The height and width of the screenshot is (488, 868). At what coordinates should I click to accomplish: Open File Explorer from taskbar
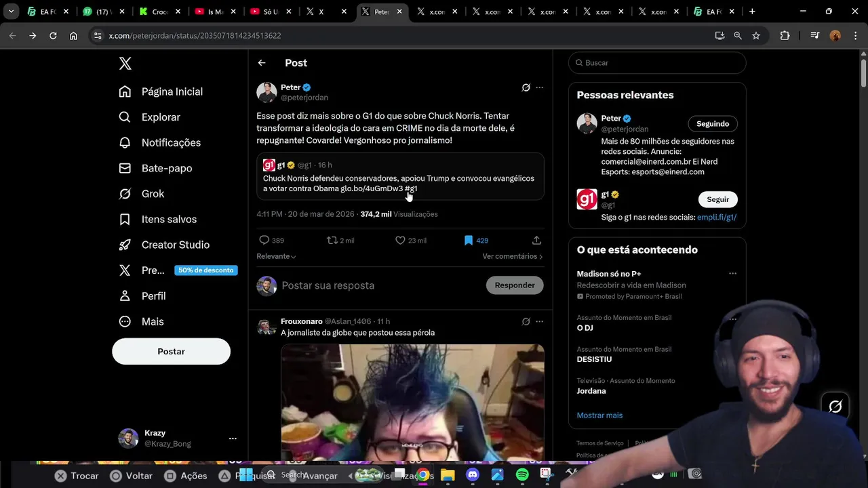pos(448,475)
